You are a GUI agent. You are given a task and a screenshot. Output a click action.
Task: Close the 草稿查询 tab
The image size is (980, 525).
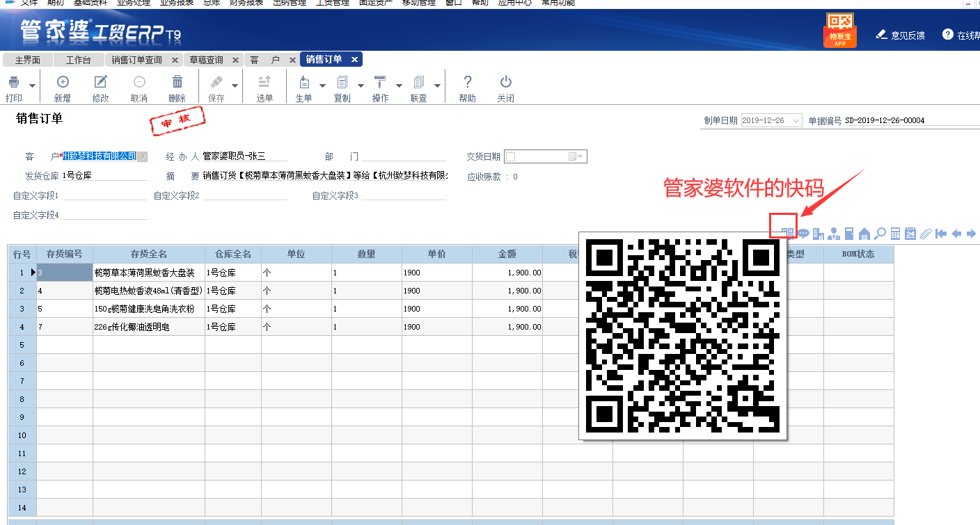[235, 60]
